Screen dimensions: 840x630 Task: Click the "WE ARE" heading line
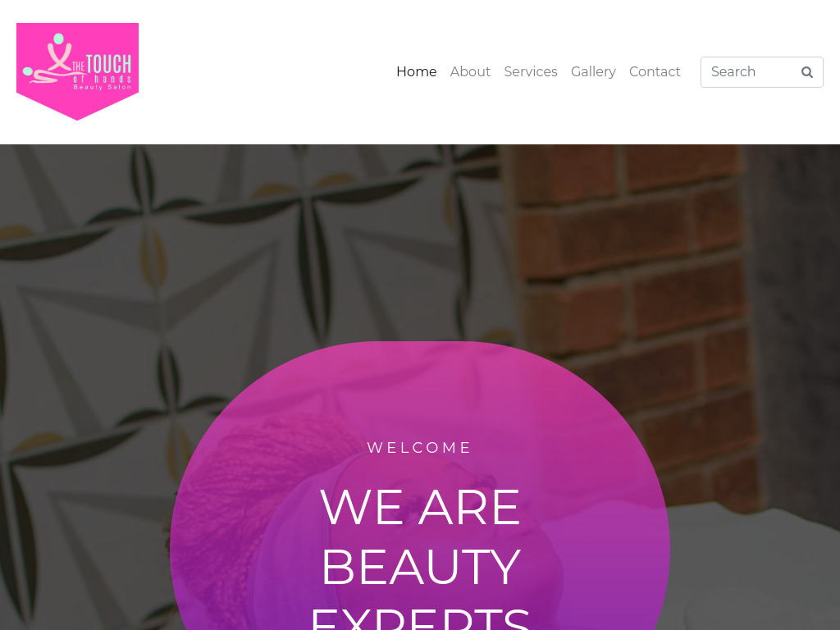[420, 507]
